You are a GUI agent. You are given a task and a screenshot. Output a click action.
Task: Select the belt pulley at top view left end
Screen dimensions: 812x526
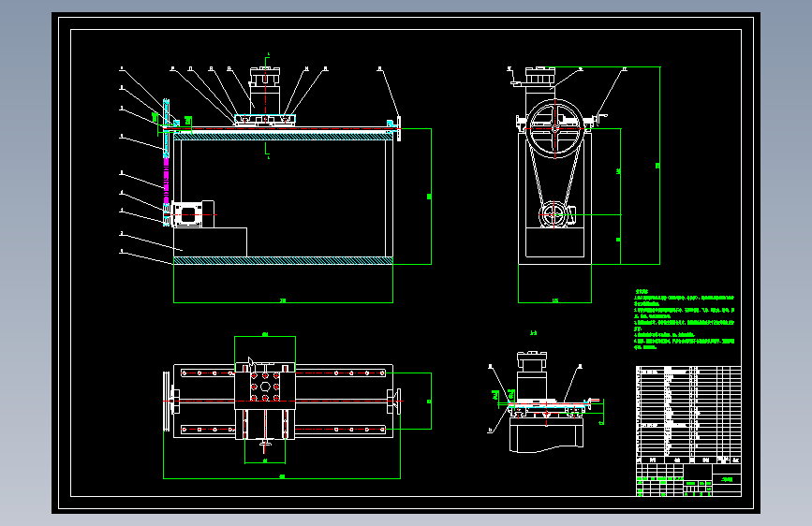[x=167, y=401]
